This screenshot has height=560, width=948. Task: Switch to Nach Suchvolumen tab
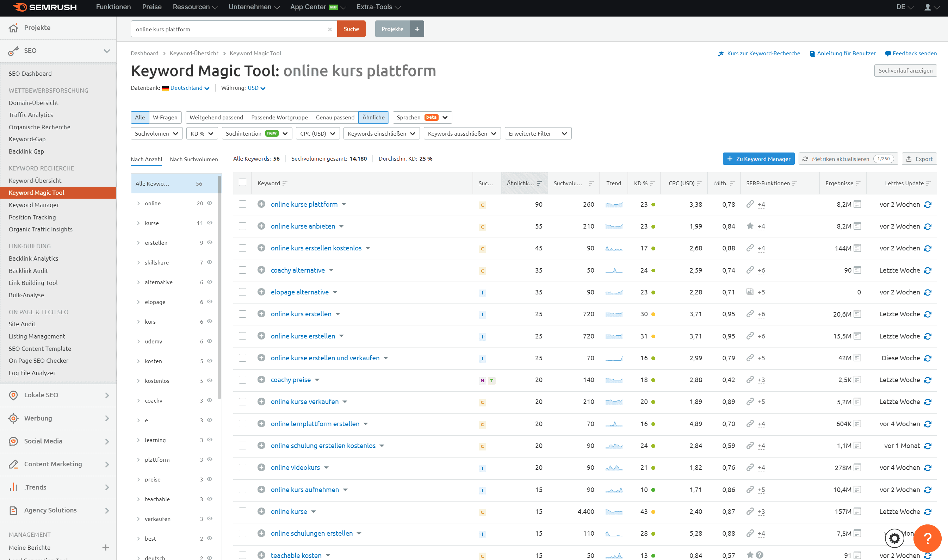(x=194, y=159)
